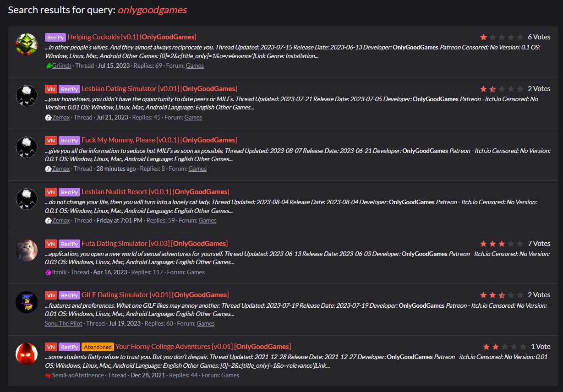
Task: Click VN tag on Lesbian Nudist Resort
Action: tap(51, 192)
